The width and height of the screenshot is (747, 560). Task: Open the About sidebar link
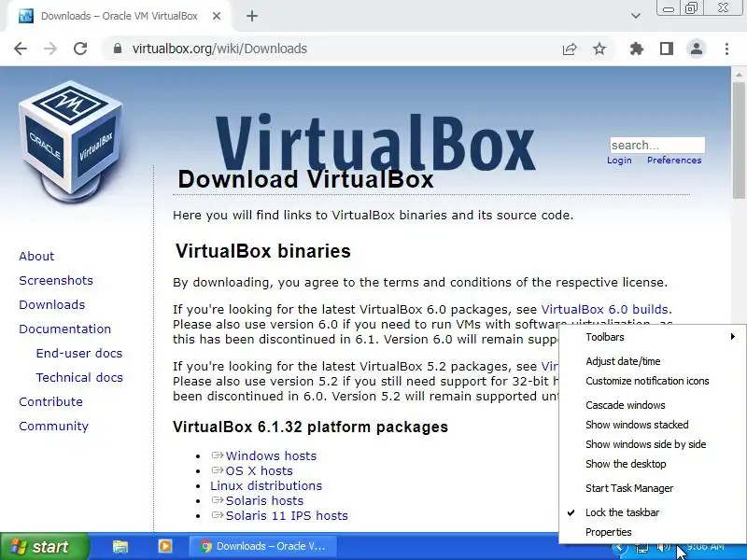[36, 256]
